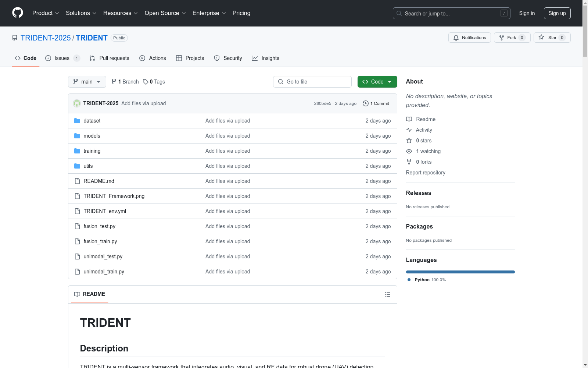Click the models folder icon
The height and width of the screenshot is (368, 588).
point(77,136)
